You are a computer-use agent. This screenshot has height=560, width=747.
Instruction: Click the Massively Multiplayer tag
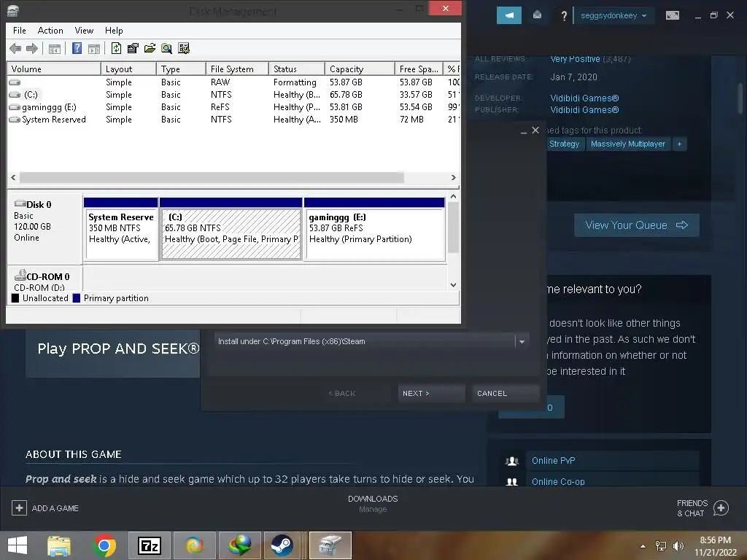tap(628, 144)
